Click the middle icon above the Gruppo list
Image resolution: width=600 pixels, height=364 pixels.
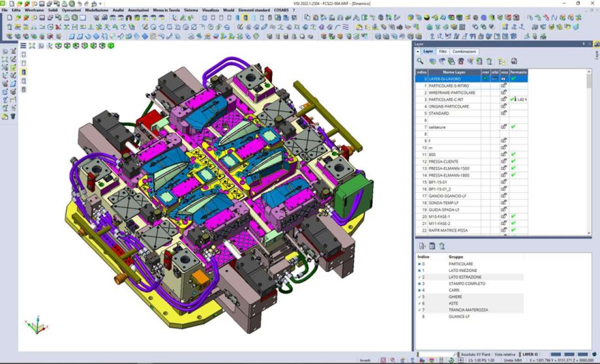pyautogui.click(x=432, y=246)
